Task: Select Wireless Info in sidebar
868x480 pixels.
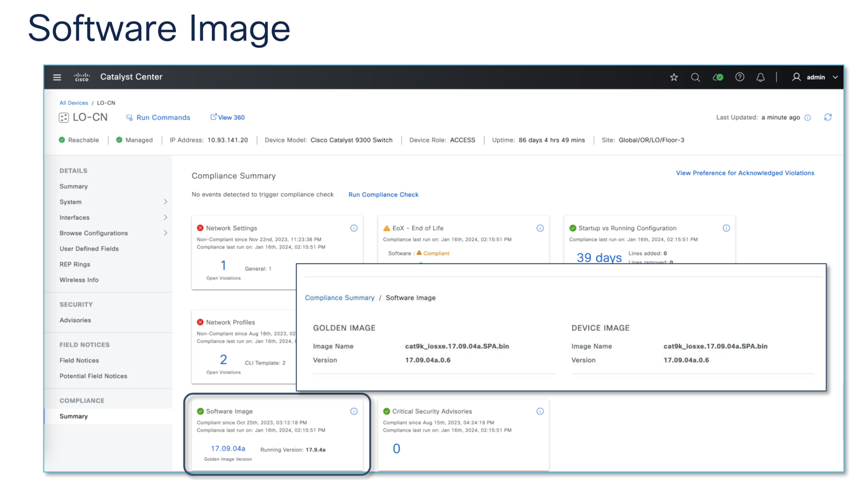Action: (79, 280)
